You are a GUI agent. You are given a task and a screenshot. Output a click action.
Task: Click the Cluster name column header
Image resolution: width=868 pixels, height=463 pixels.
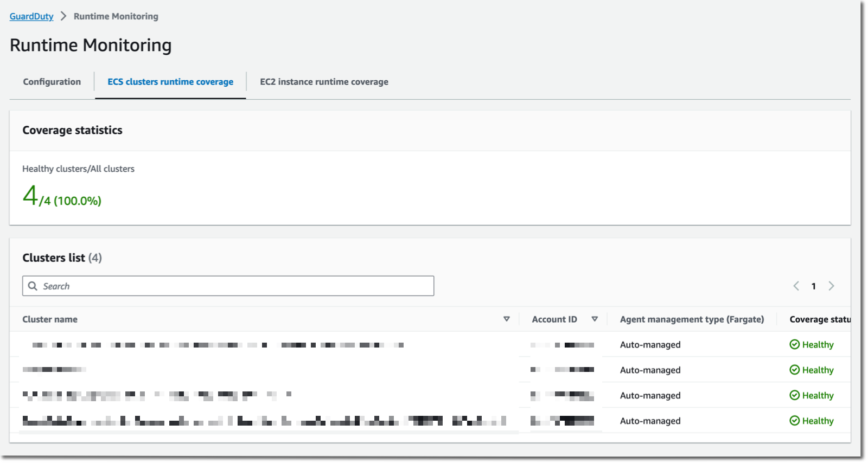[x=50, y=319]
